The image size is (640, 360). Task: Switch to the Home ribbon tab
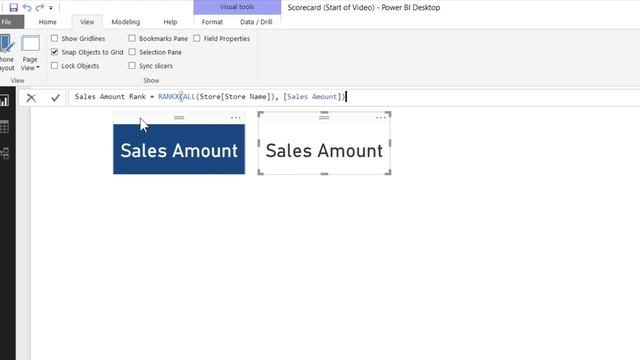click(x=47, y=22)
